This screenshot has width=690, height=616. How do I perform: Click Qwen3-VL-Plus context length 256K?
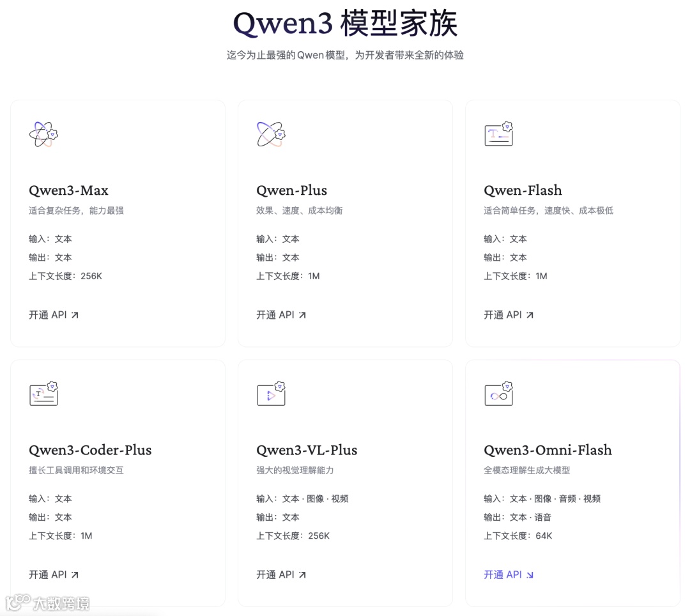pyautogui.click(x=293, y=535)
